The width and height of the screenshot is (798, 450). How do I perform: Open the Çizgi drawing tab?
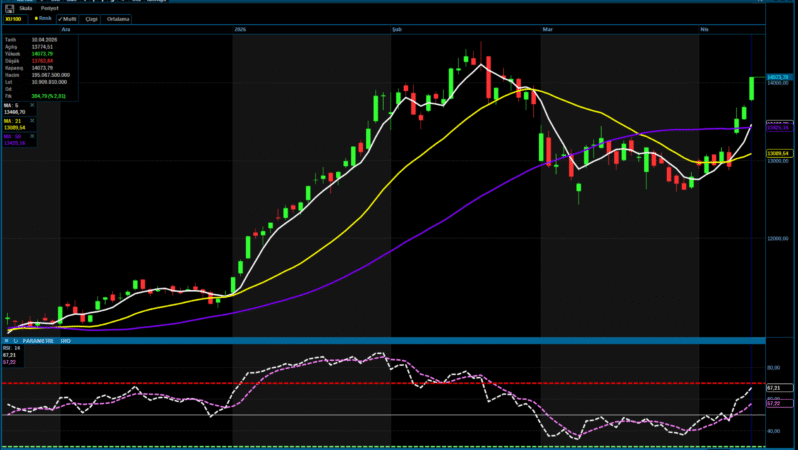click(91, 18)
